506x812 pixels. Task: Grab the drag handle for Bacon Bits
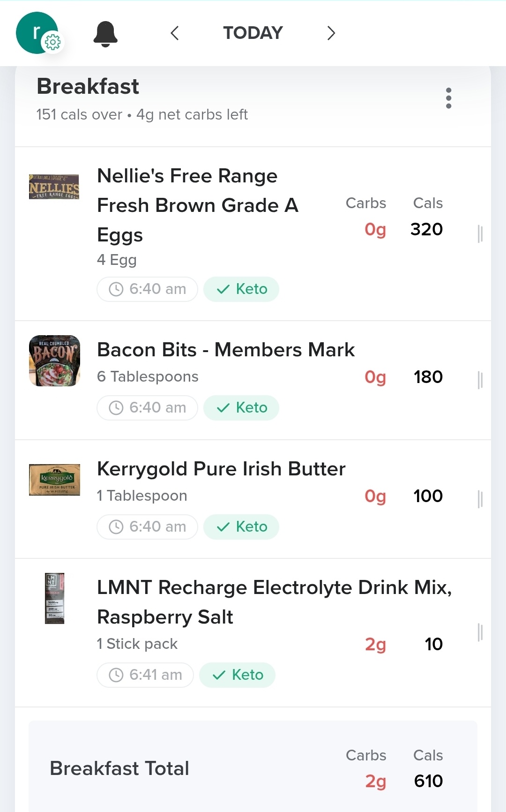[x=480, y=380]
